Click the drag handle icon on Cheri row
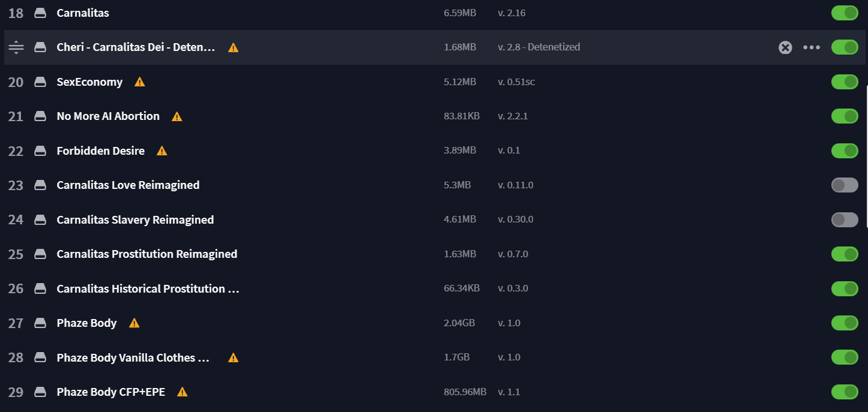The width and height of the screenshot is (868, 412). coord(16,47)
